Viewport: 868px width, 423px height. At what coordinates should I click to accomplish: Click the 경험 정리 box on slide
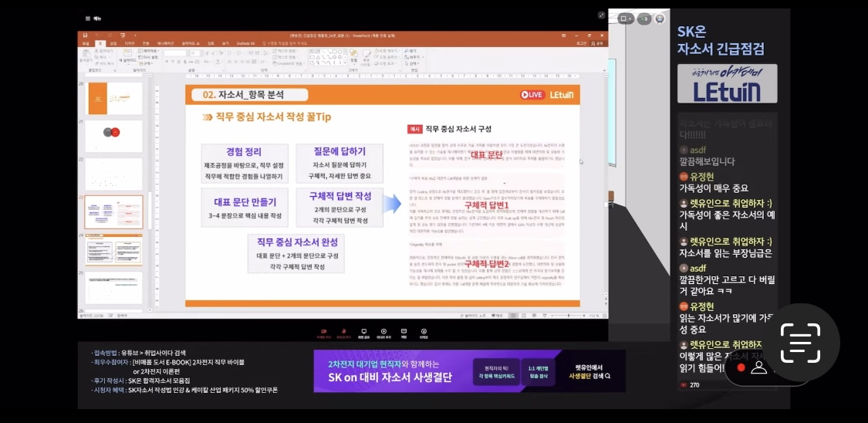pos(244,164)
